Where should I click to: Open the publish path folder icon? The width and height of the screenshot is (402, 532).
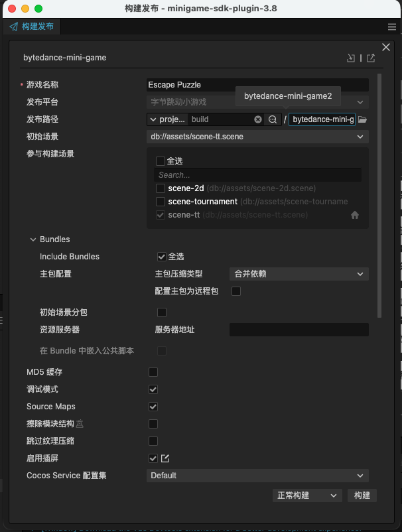tap(363, 119)
